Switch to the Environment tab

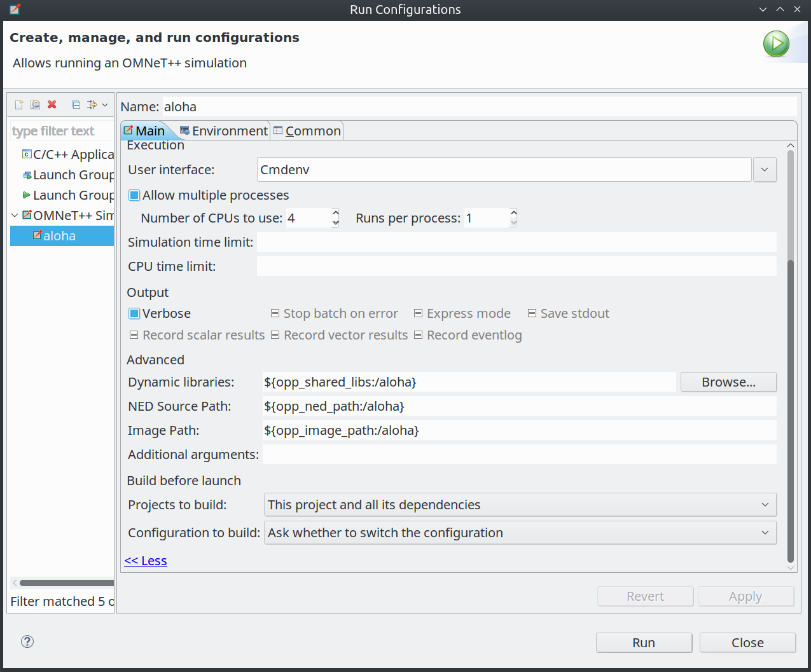click(x=223, y=131)
